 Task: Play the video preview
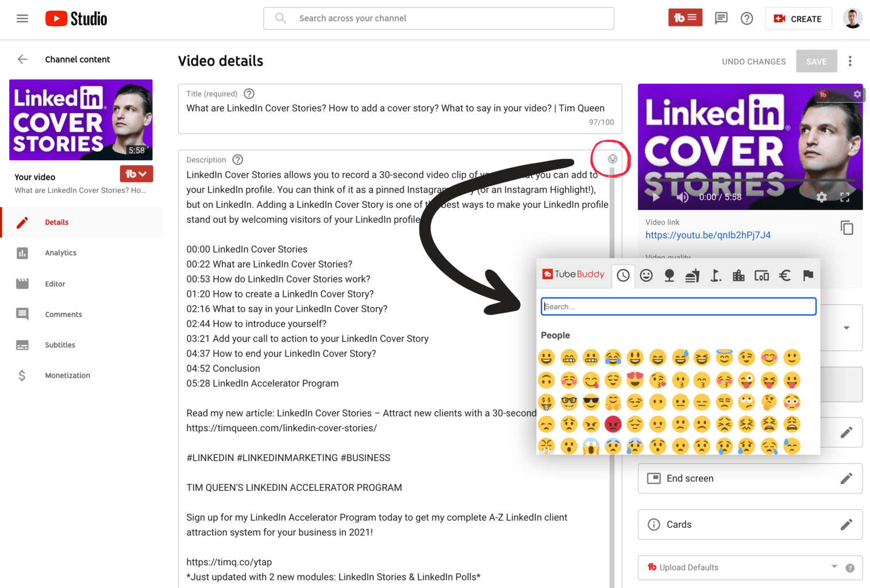[x=656, y=197]
